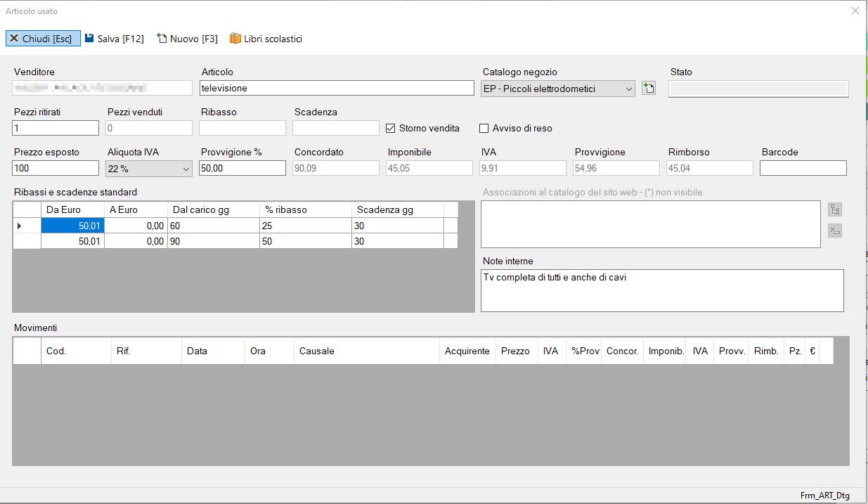Click the Note interne text area
Viewport: 868px width, 504px height.
click(x=662, y=290)
